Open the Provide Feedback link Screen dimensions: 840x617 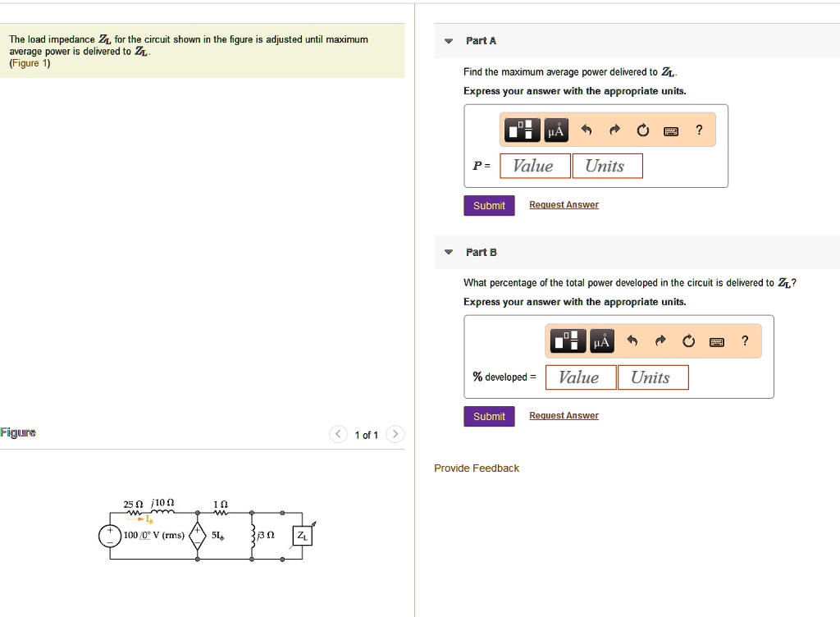[476, 468]
